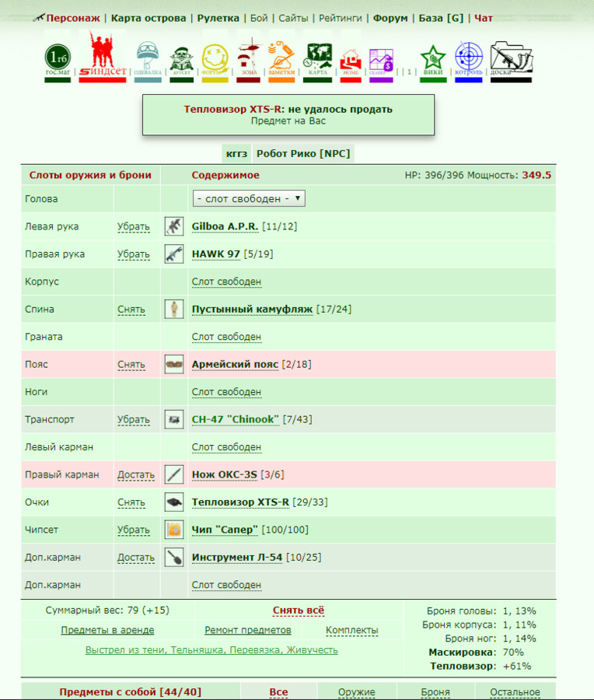Open the orange Заметки notes icon
This screenshot has width=594, height=700.
coord(281,60)
